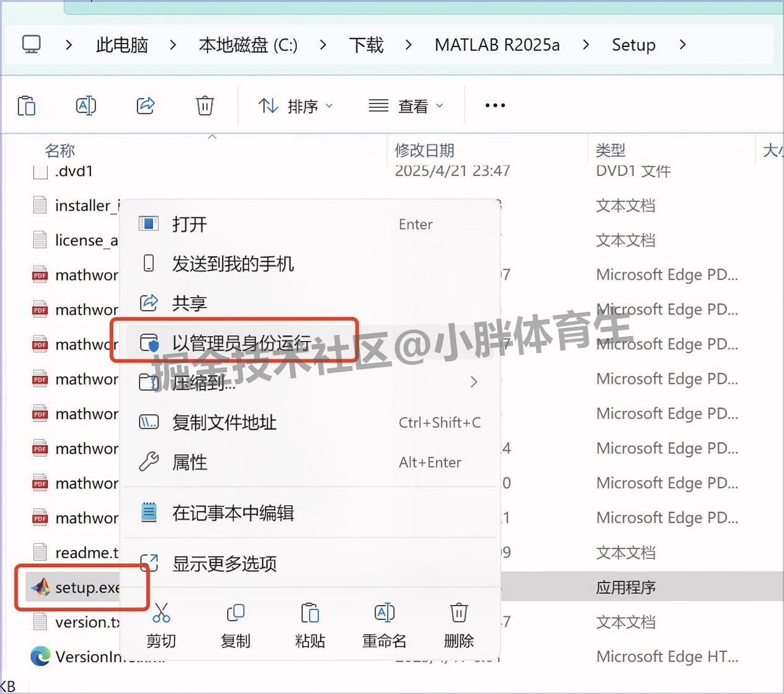784x694 pixels.
Task: Click the share icon in the toolbar
Action: [145, 105]
